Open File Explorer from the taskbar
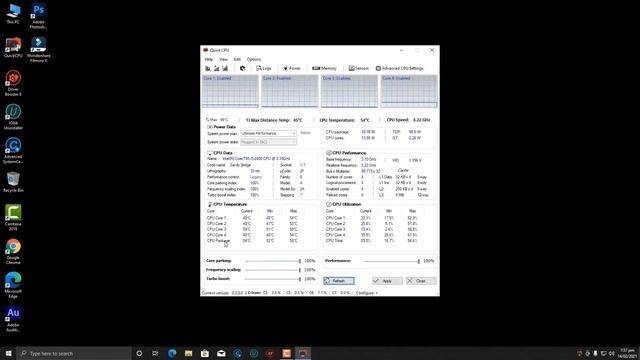640x360 pixels. pyautogui.click(x=188, y=353)
